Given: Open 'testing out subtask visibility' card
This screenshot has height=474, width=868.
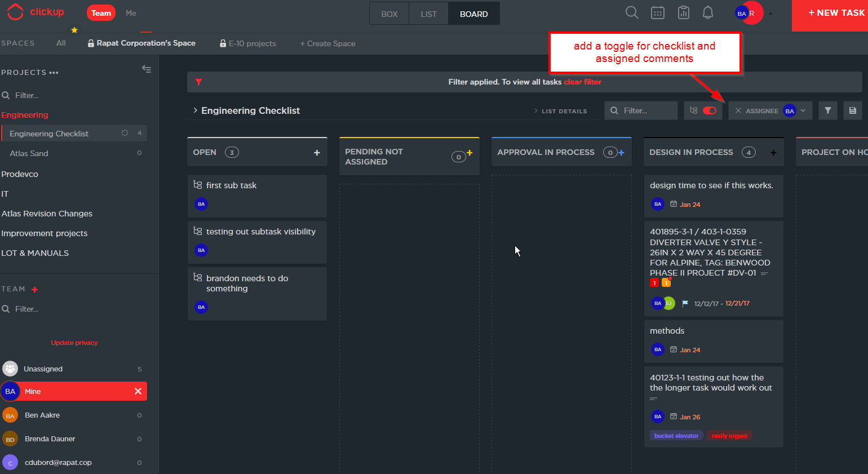Looking at the screenshot, I should pos(257,242).
